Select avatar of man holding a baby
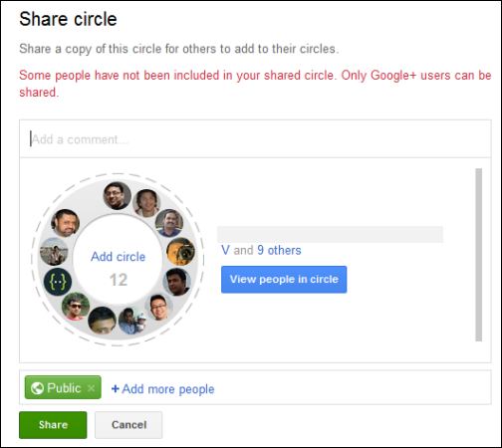 coord(132,321)
